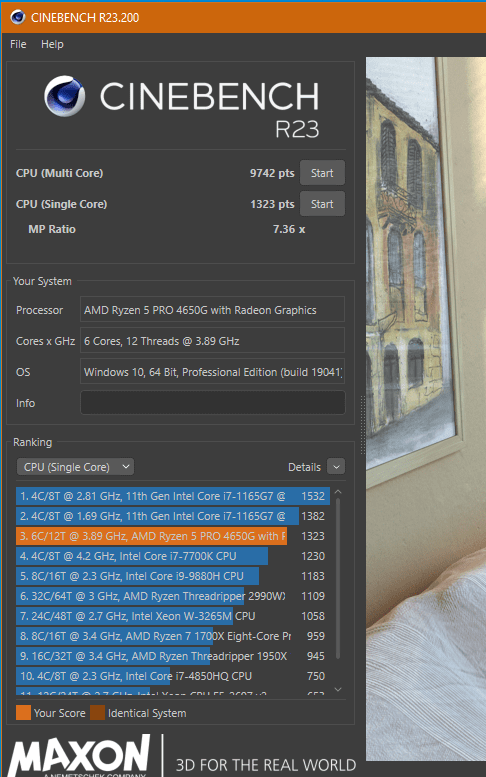Click the Your Score orange legend swatch
The width and height of the screenshot is (486, 777).
[x=23, y=713]
